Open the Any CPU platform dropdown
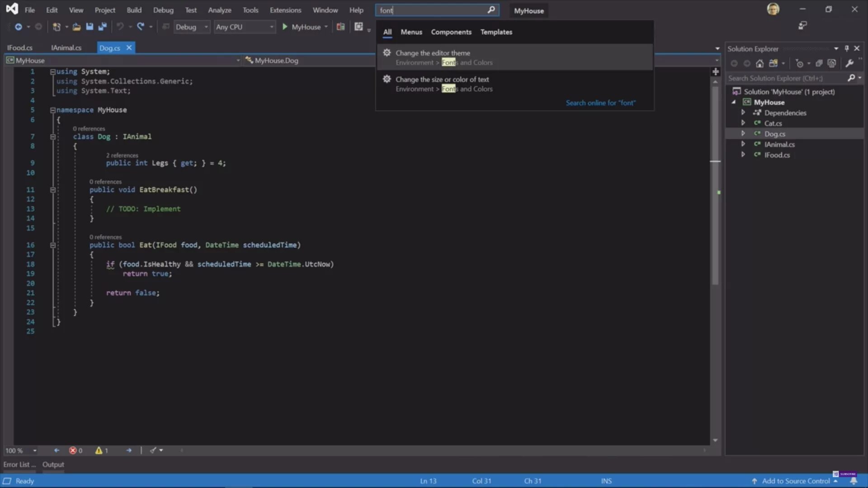Screen dimensions: 868x488 (271, 27)
